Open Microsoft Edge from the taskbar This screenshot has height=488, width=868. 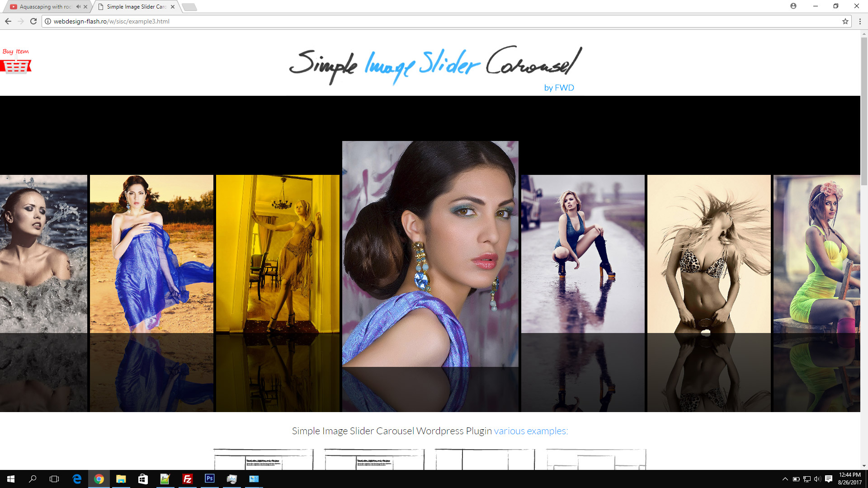(x=76, y=479)
